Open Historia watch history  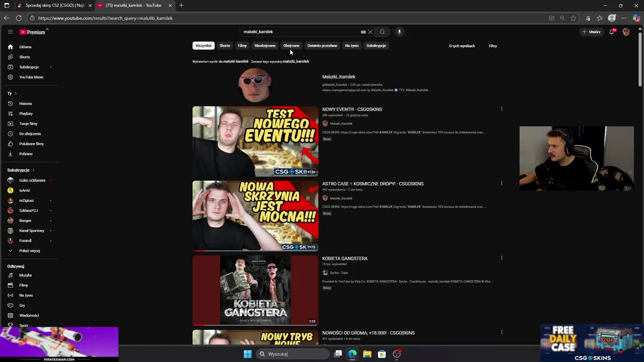[x=25, y=104]
